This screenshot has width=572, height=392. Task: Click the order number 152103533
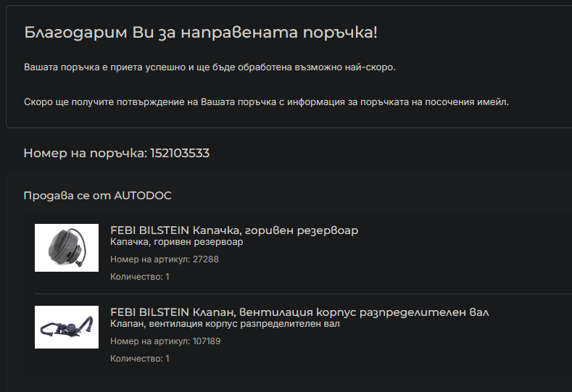[x=180, y=153]
